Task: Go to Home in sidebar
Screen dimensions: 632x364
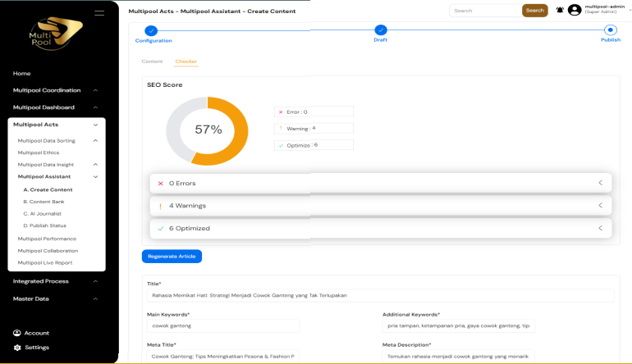Action: (22, 73)
